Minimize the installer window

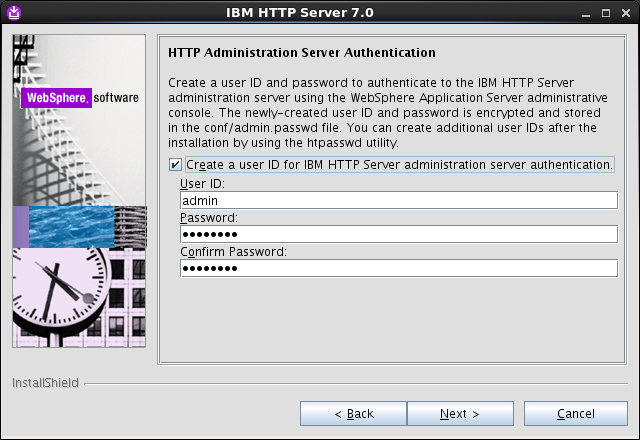click(x=586, y=13)
